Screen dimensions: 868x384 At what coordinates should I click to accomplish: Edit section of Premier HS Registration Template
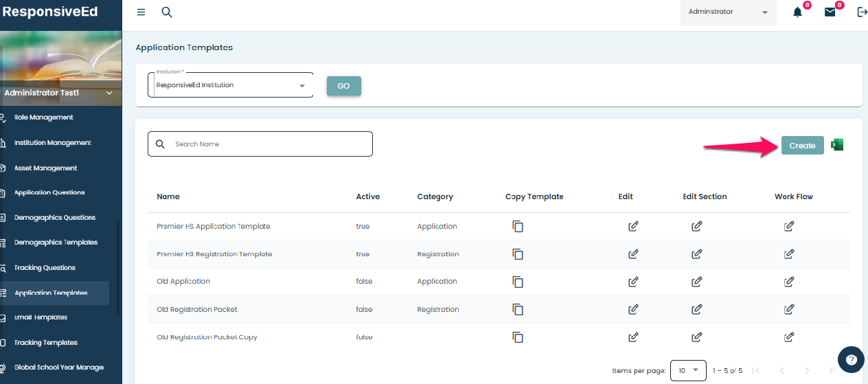696,254
